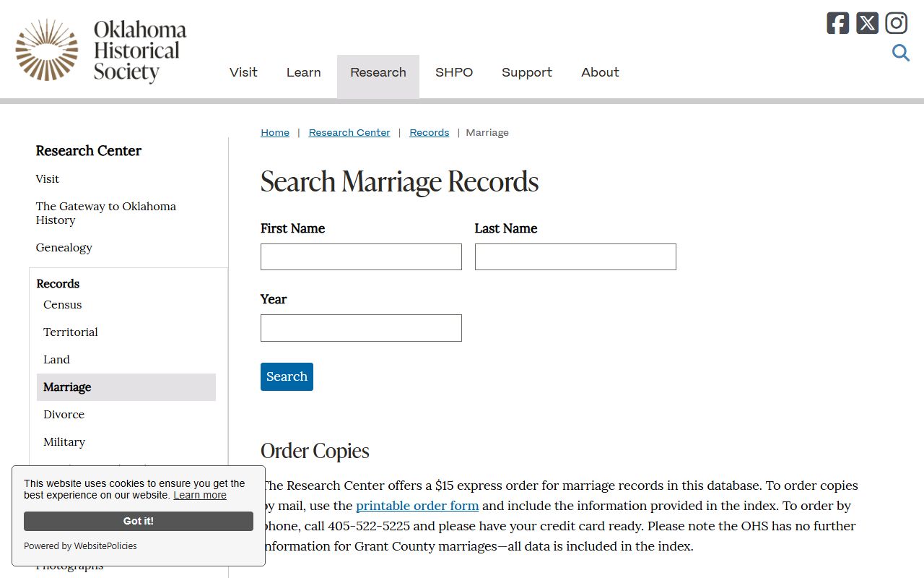
Task: Click the Last Name input field
Action: click(575, 256)
